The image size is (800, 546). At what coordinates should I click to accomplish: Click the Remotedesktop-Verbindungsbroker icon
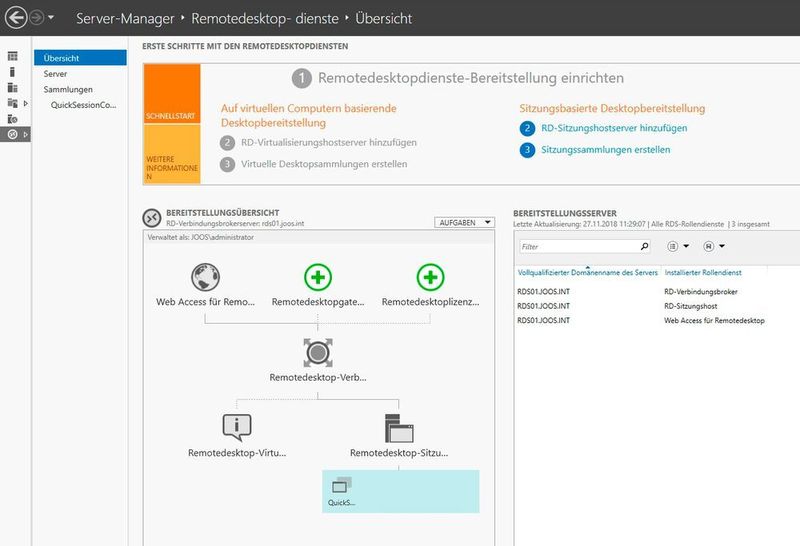[x=318, y=353]
